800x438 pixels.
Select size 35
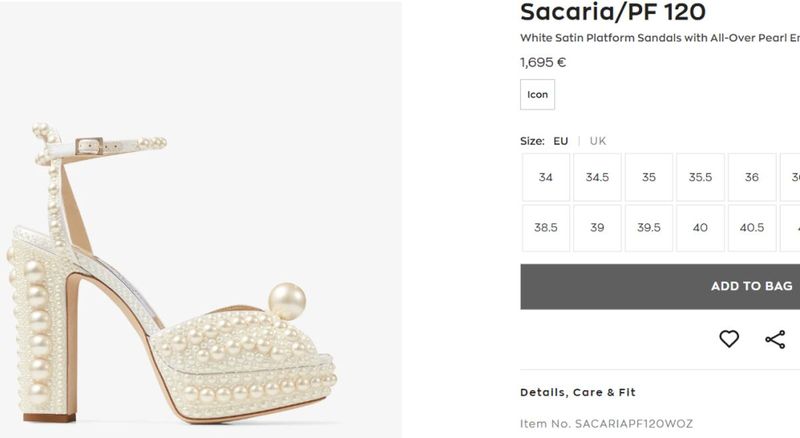[649, 177]
